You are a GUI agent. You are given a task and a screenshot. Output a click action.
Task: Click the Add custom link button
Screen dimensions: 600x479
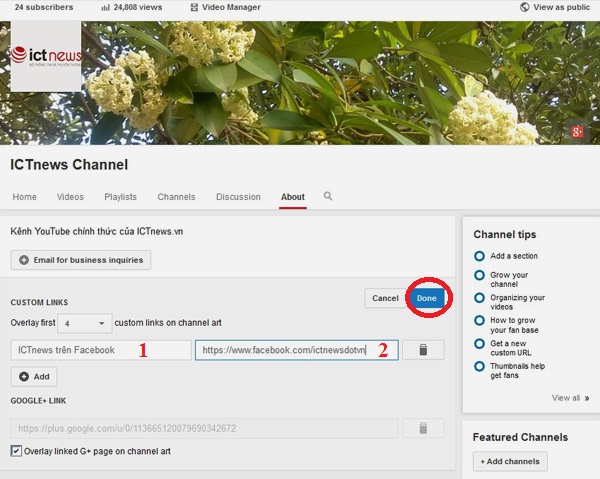[x=34, y=377]
